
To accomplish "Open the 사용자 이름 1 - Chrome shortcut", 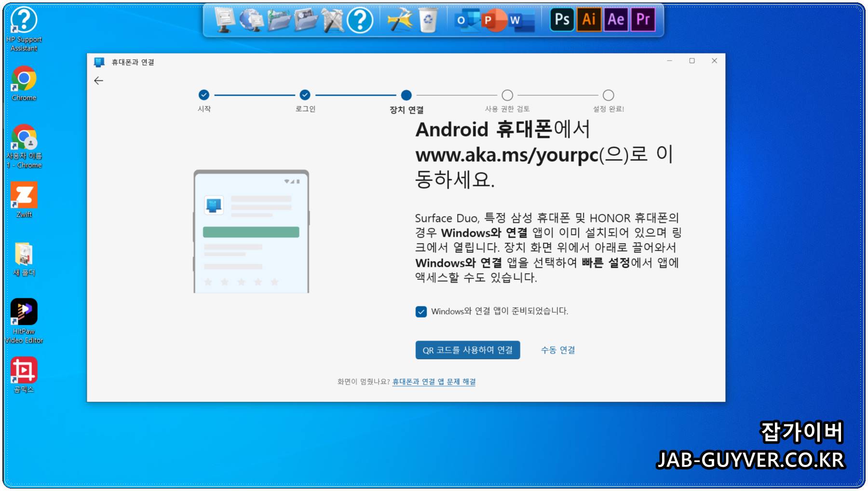I will (x=24, y=146).
